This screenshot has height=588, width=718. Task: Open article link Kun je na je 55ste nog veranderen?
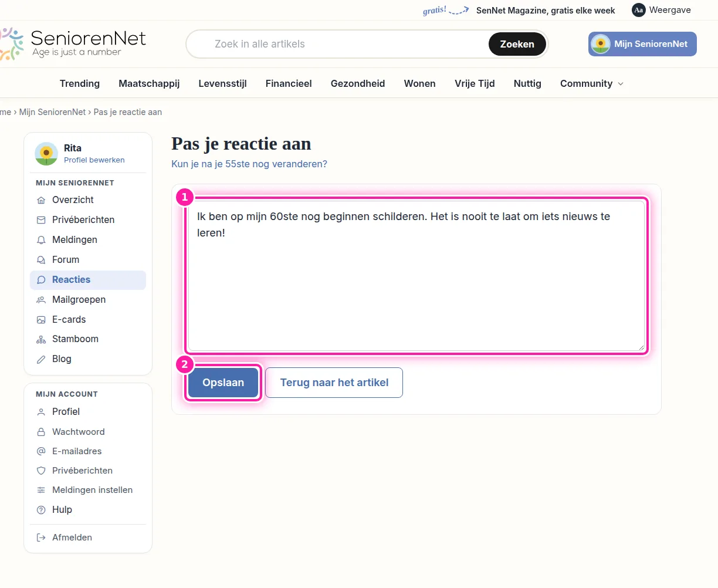point(249,164)
